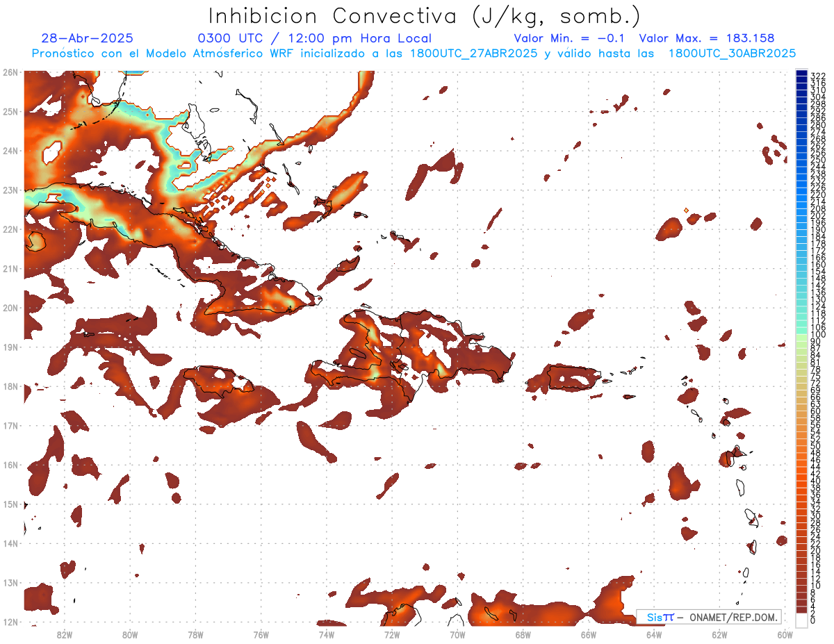Click the '20N' latitude label
Viewport: 834px width, 644px height.
point(10,308)
